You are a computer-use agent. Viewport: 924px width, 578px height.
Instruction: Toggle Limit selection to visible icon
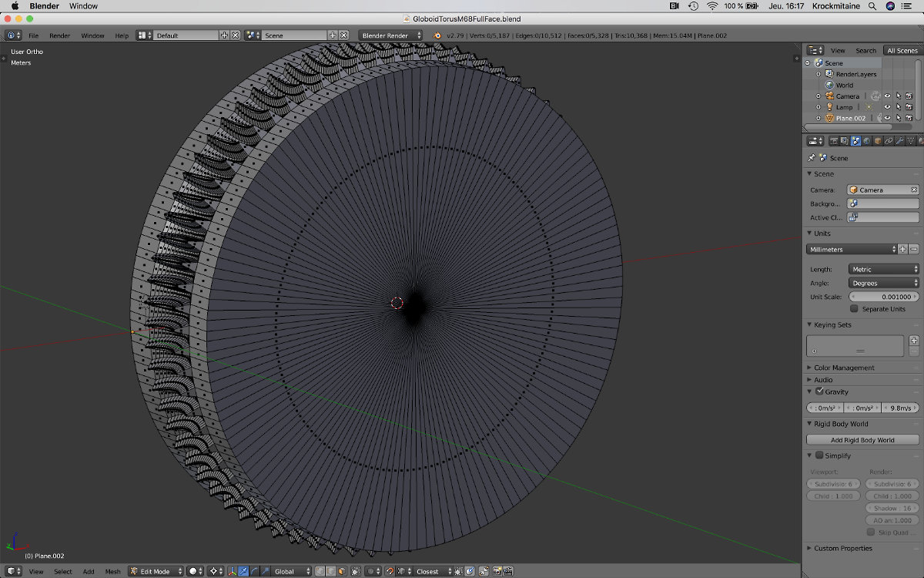[355, 571]
